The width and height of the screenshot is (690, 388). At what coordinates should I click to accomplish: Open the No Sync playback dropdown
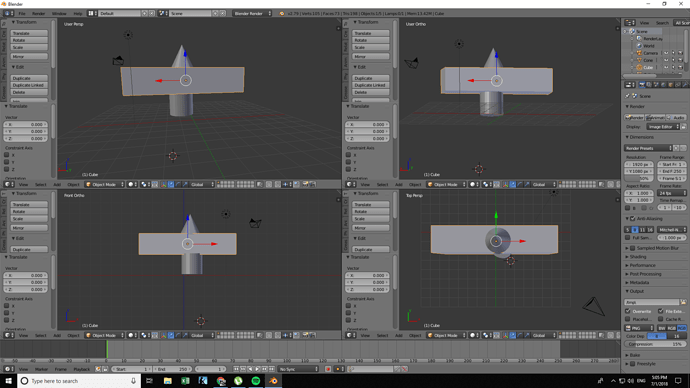click(298, 369)
